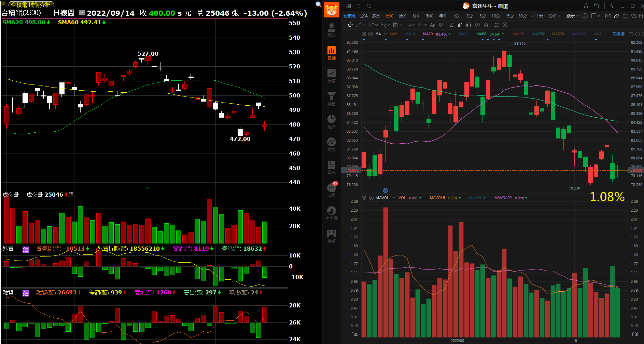Switch to the 周K weekly tab
The height and width of the screenshot is (344, 644).
click(x=403, y=16)
